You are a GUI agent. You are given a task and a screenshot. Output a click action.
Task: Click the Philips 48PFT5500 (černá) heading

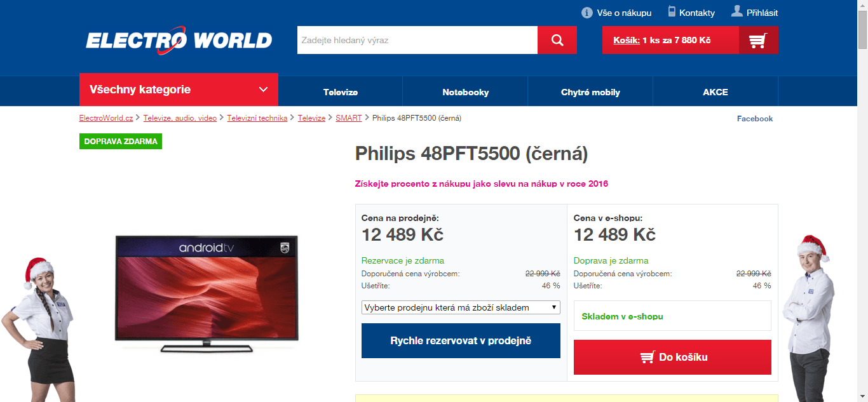click(471, 154)
